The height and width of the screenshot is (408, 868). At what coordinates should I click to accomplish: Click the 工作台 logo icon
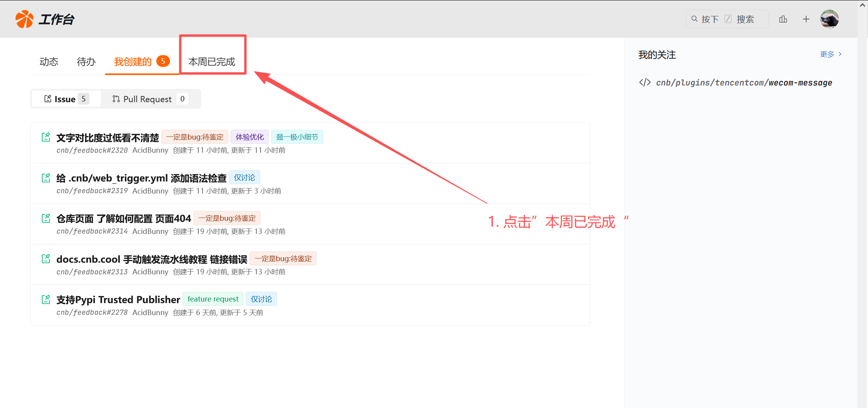pyautogui.click(x=24, y=19)
